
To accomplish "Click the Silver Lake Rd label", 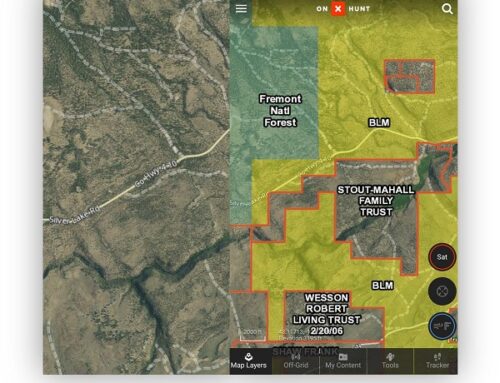I will [x=74, y=215].
